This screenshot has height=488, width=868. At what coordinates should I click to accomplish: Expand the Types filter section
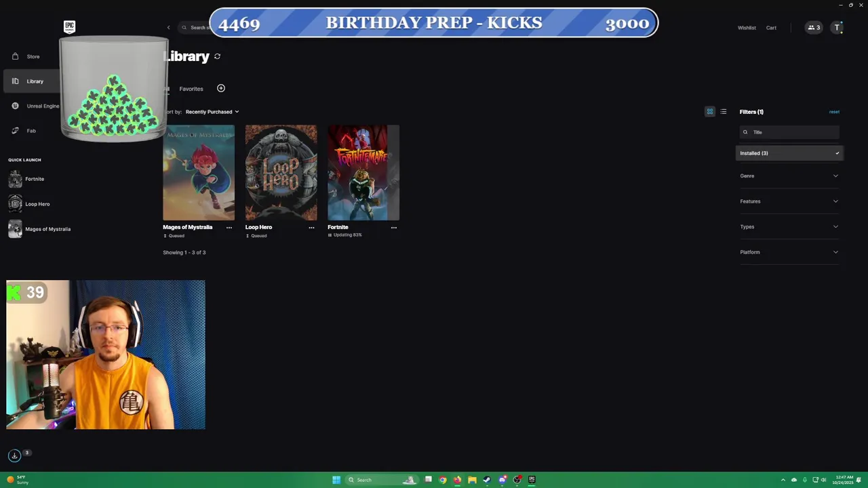coord(789,227)
